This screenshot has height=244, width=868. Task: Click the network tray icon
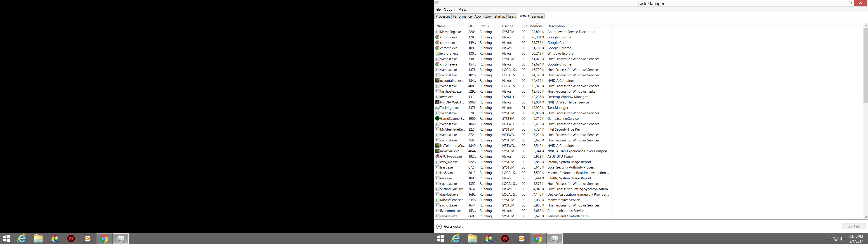click(x=835, y=239)
